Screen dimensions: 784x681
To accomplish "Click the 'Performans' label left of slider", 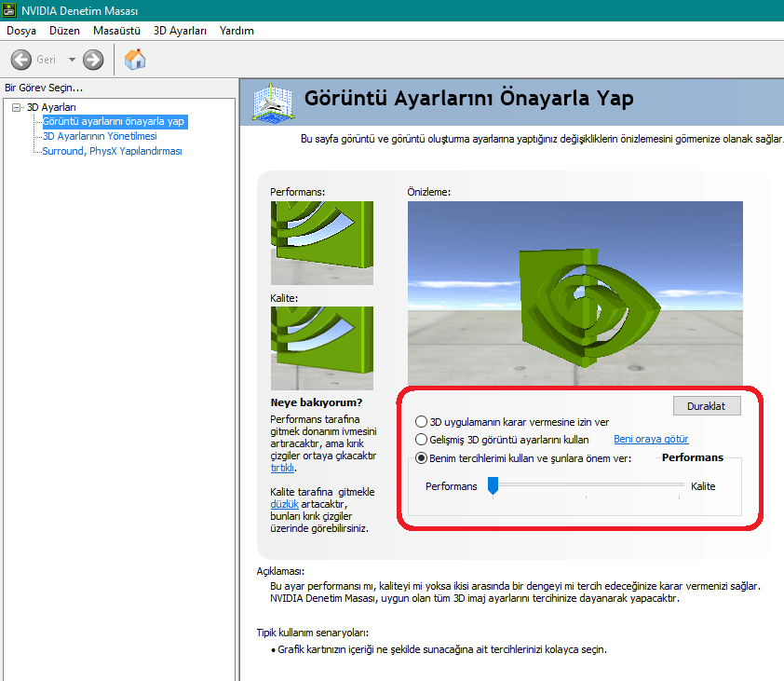I will (452, 486).
